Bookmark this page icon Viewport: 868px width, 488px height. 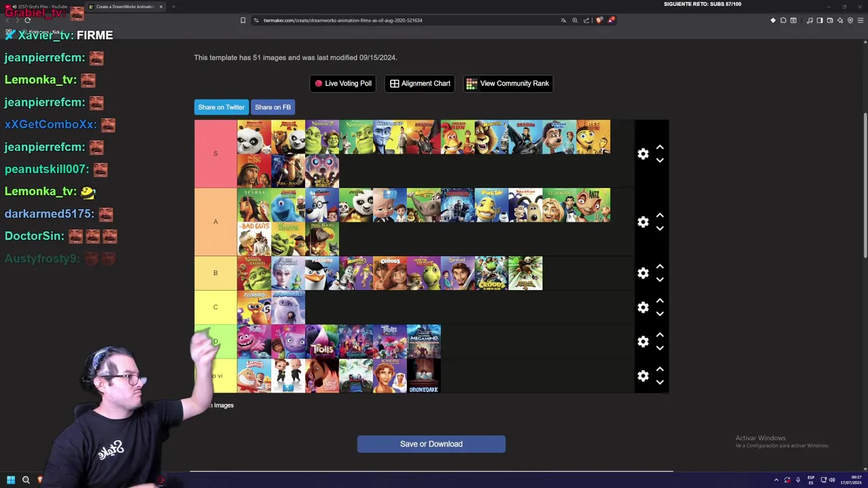[x=243, y=20]
